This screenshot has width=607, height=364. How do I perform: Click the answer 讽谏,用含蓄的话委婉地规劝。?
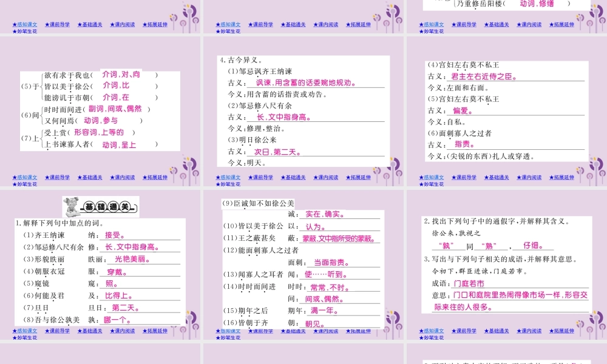[305, 83]
